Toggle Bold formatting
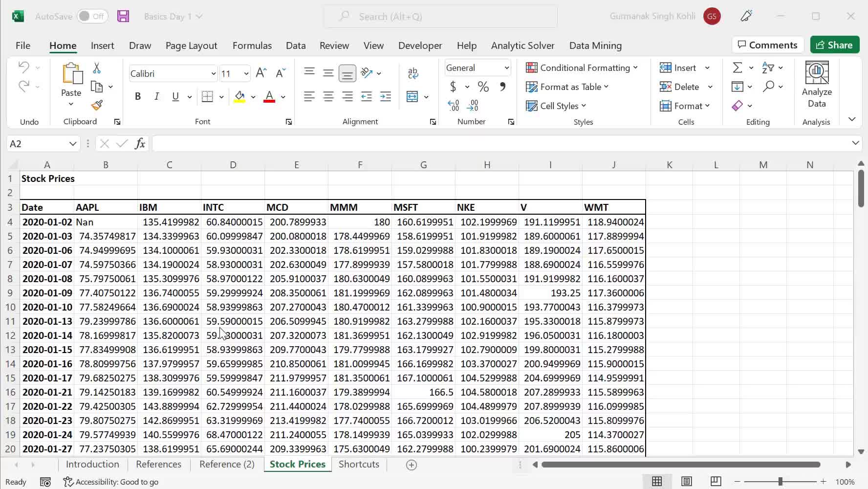The image size is (868, 489). tap(138, 96)
